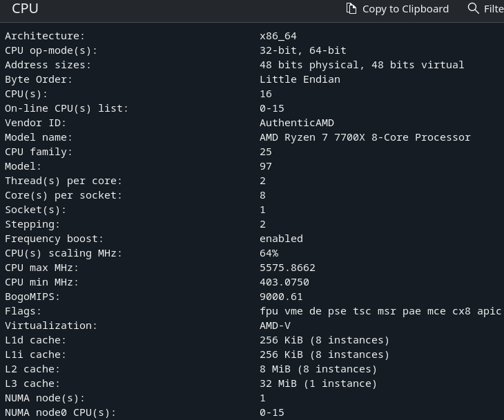Click the 'Byte Order:' label
Viewport: 504px width, 420px height.
point(39,79)
